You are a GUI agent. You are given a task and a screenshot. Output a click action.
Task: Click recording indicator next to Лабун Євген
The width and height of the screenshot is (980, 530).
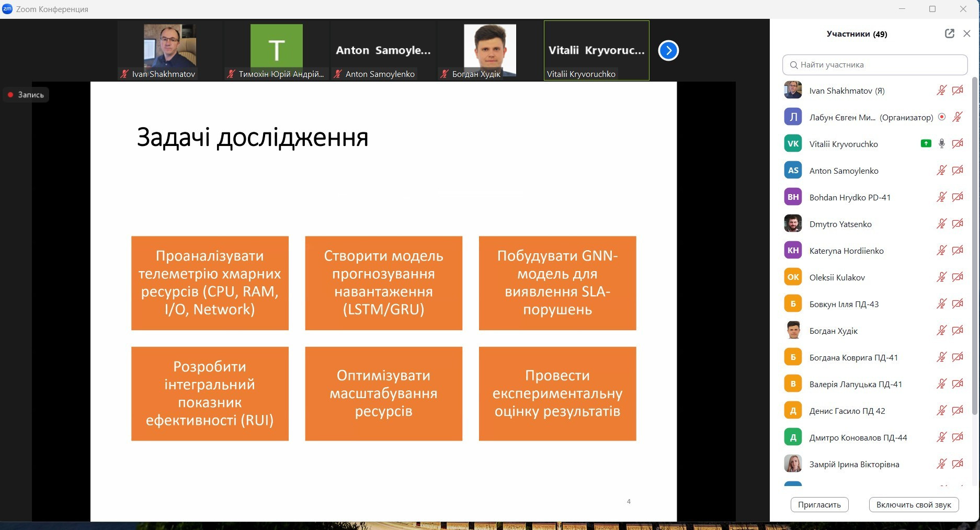(941, 117)
